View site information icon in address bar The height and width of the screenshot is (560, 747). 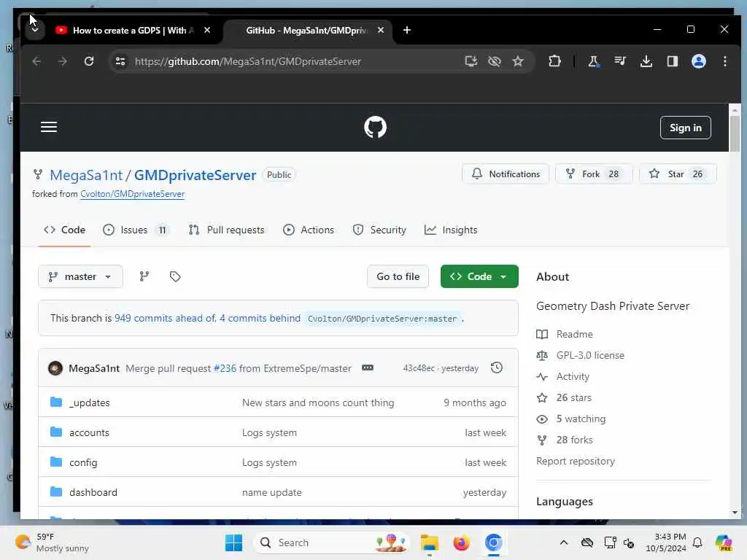point(120,61)
